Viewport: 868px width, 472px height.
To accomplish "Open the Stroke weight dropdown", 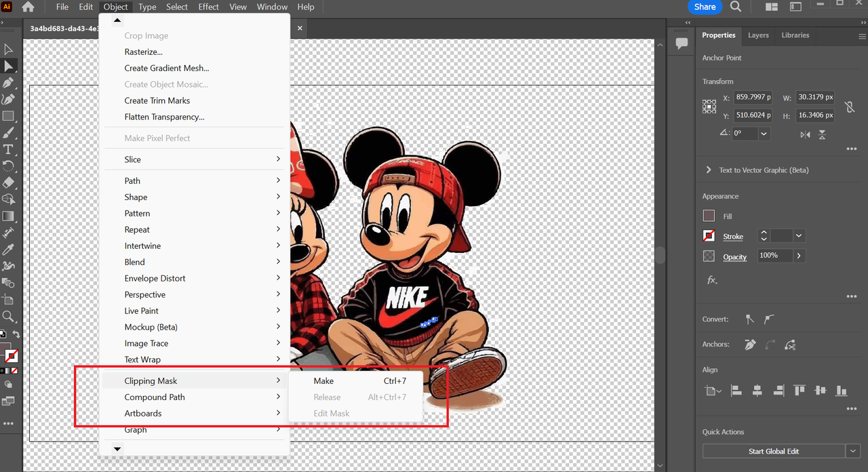I will 799,236.
